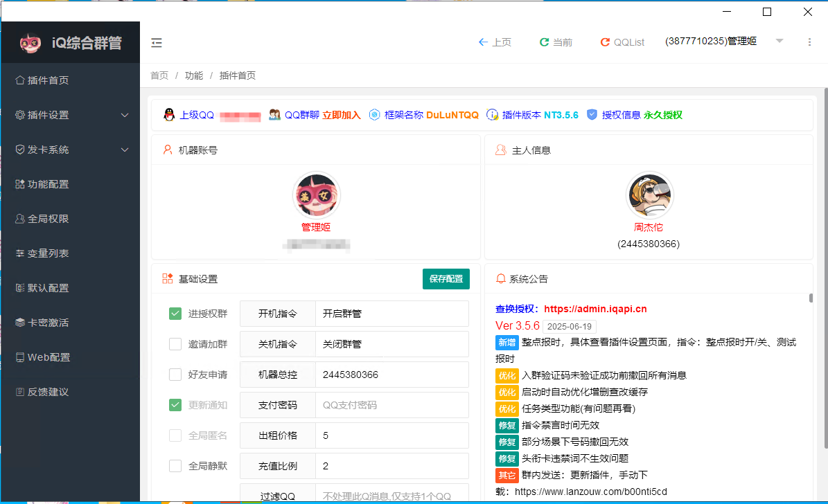Uncheck the 进授权群 checkbox

click(x=175, y=313)
